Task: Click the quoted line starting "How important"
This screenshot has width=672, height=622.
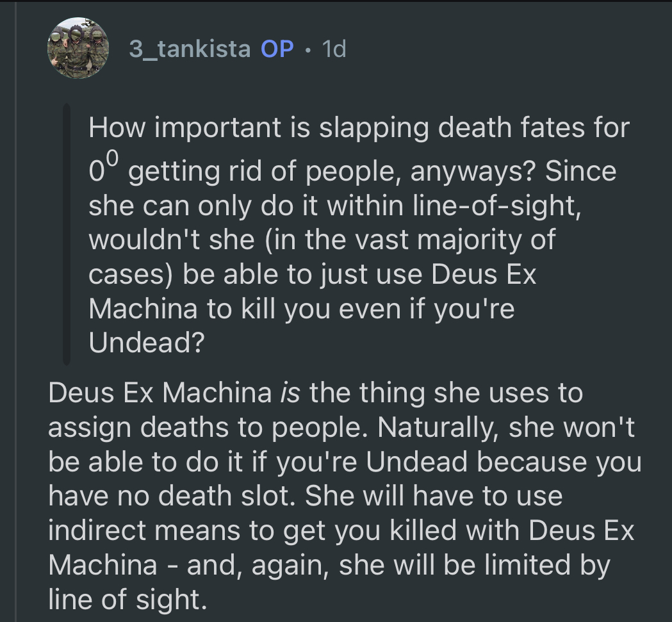Action: click(x=359, y=128)
